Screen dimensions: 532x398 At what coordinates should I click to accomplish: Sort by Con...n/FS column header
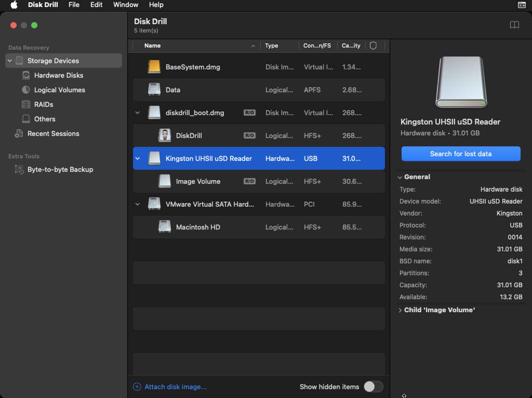(x=317, y=45)
